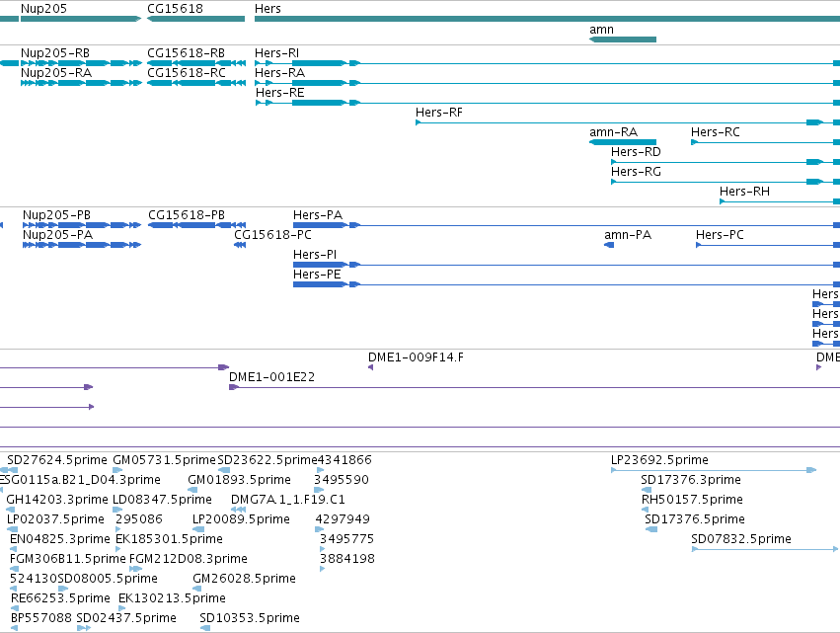Click the Hers-RC transcript label

[x=716, y=132]
